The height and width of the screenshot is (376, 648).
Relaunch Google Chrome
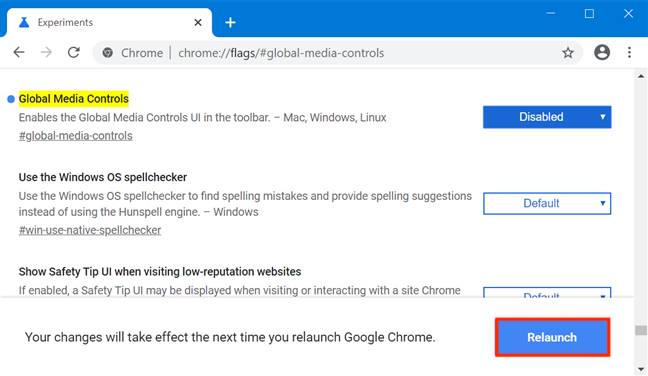[x=552, y=337]
